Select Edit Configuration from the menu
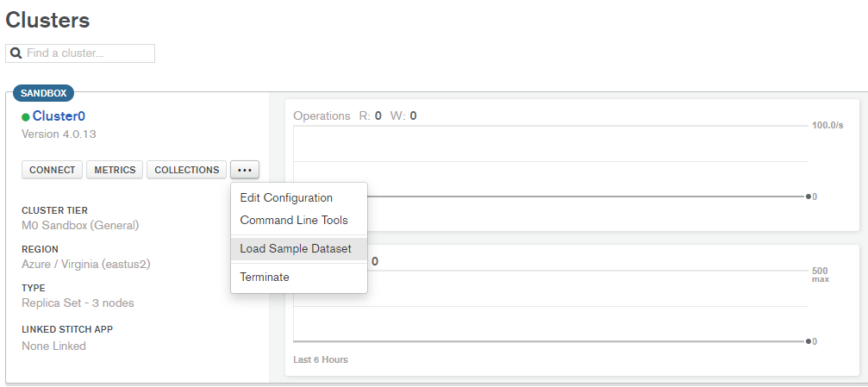The height and width of the screenshot is (387, 868). tap(286, 198)
